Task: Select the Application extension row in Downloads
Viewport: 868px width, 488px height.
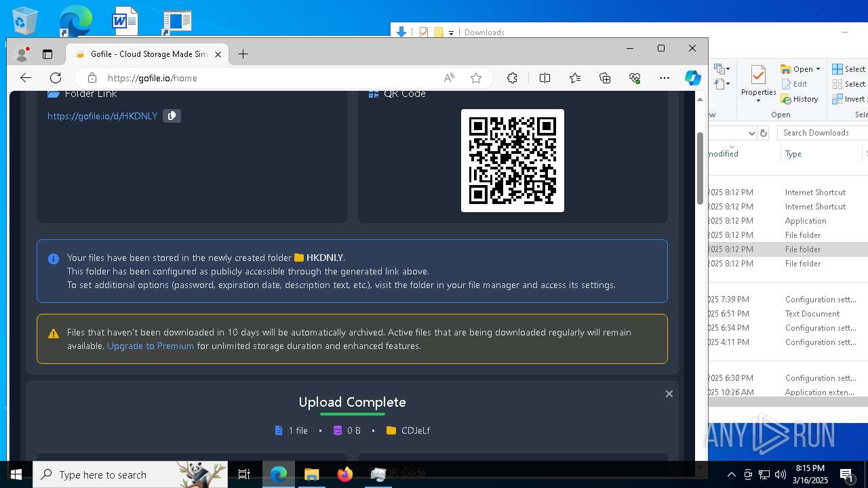Action: (x=788, y=392)
